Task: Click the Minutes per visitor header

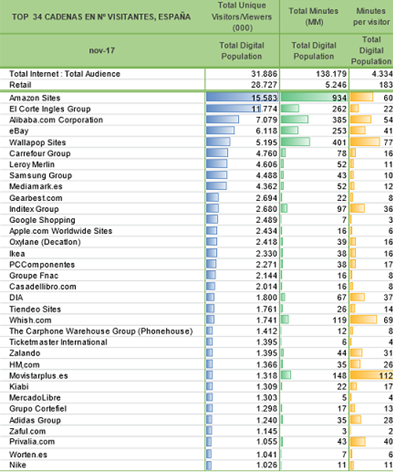Action: [371, 17]
